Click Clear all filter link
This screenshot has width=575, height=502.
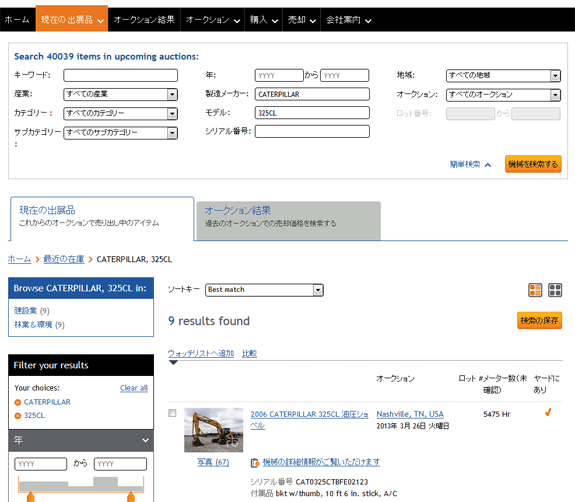click(x=134, y=388)
